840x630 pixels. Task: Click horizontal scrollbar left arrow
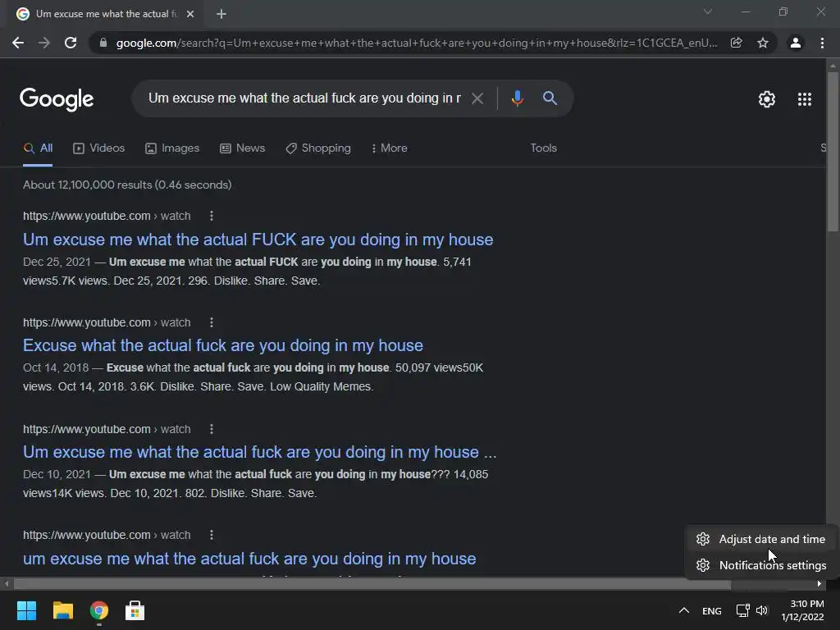[7, 584]
